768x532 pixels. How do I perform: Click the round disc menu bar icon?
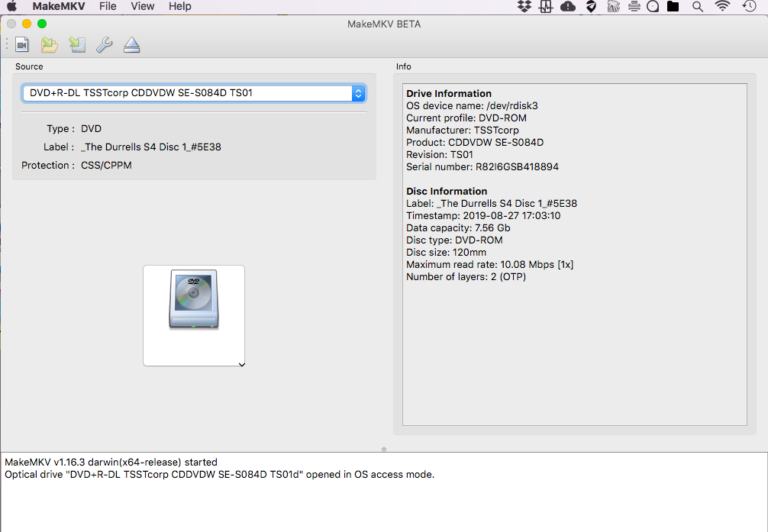653,6
